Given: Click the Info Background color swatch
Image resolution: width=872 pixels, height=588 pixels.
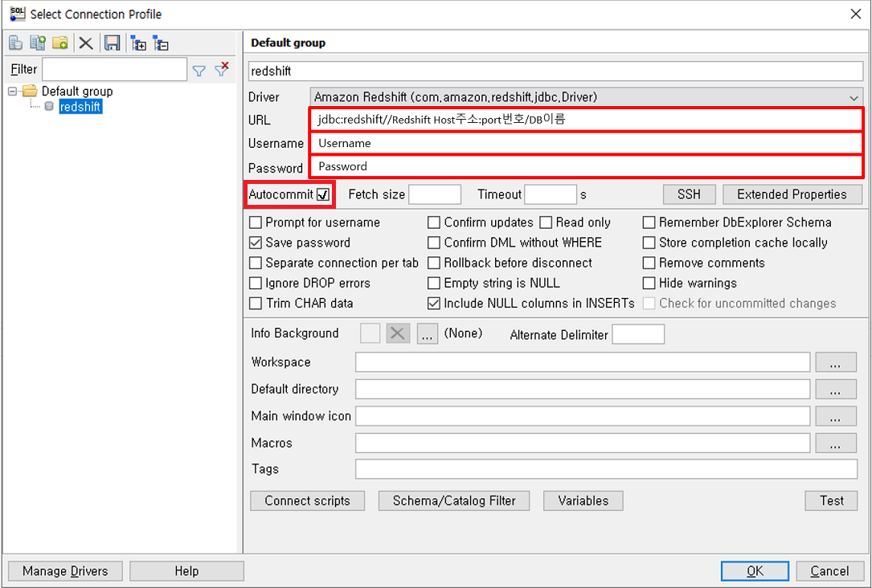Looking at the screenshot, I should click(x=370, y=333).
